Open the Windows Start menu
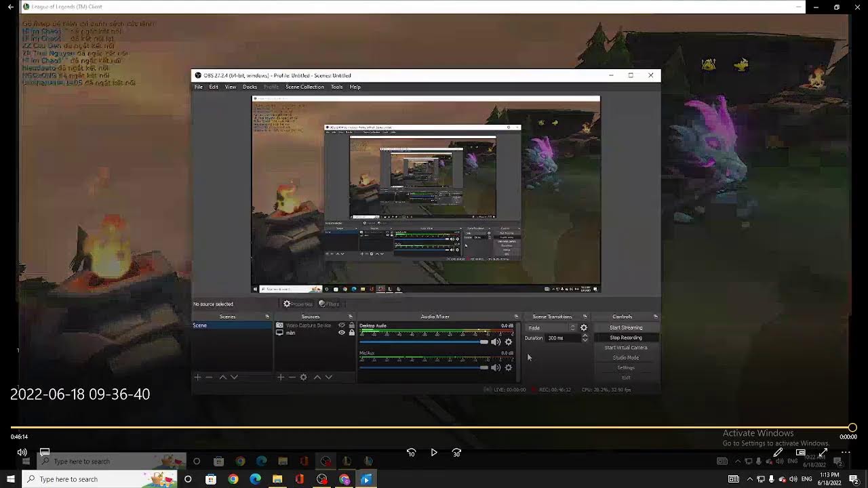This screenshot has width=868, height=488. 10,479
